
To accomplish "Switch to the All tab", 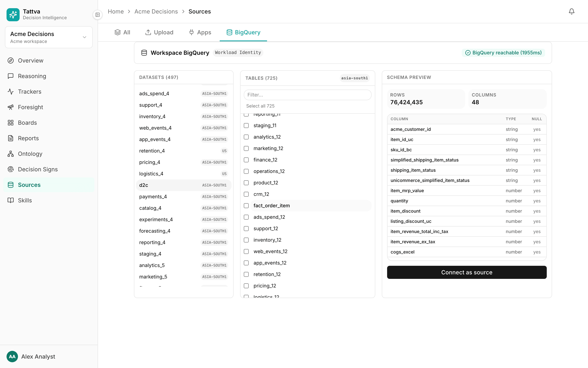I will 122,32.
